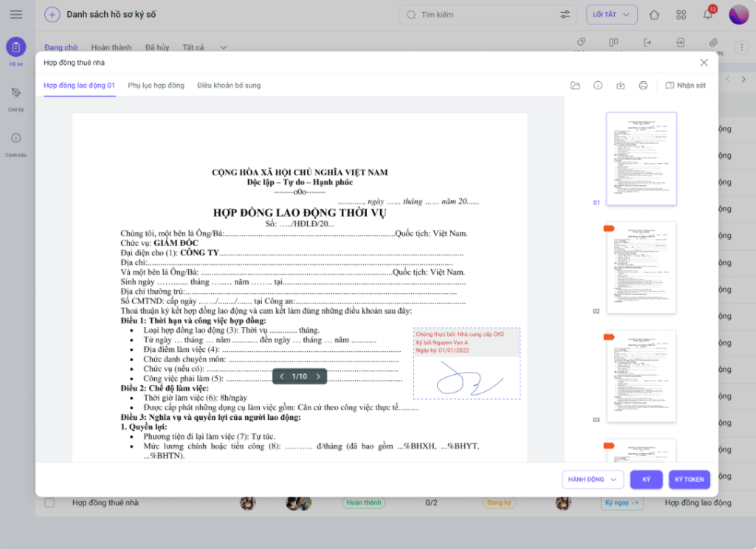
Task: Expand the status tabs chevron
Action: [x=223, y=47]
